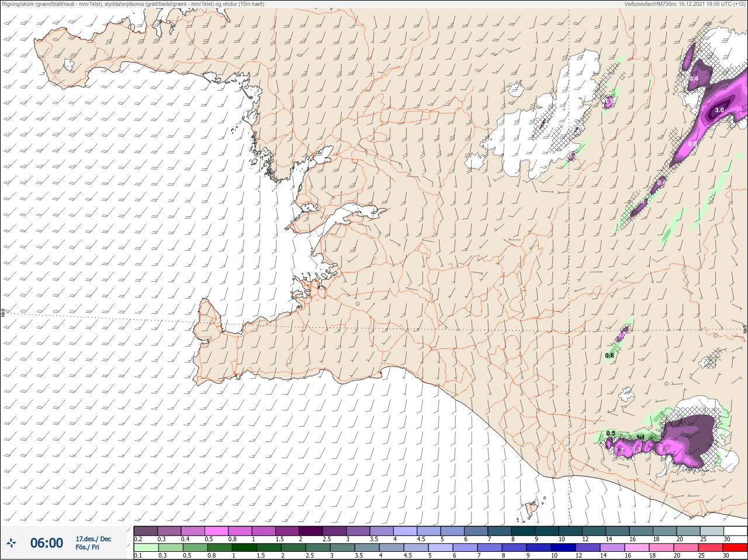Select the bottom-row legend swatch starting at 3
Viewport: 748px width, 560px height.
(342, 548)
